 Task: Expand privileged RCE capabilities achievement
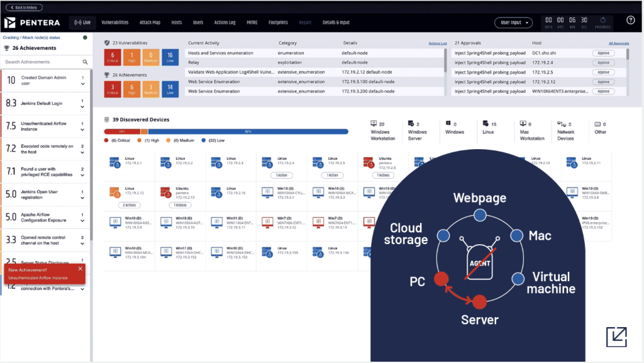[x=83, y=176]
